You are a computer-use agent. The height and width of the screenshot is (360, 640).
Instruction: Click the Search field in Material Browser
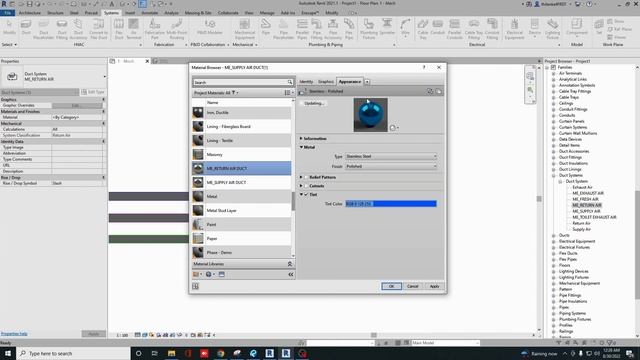point(240,82)
